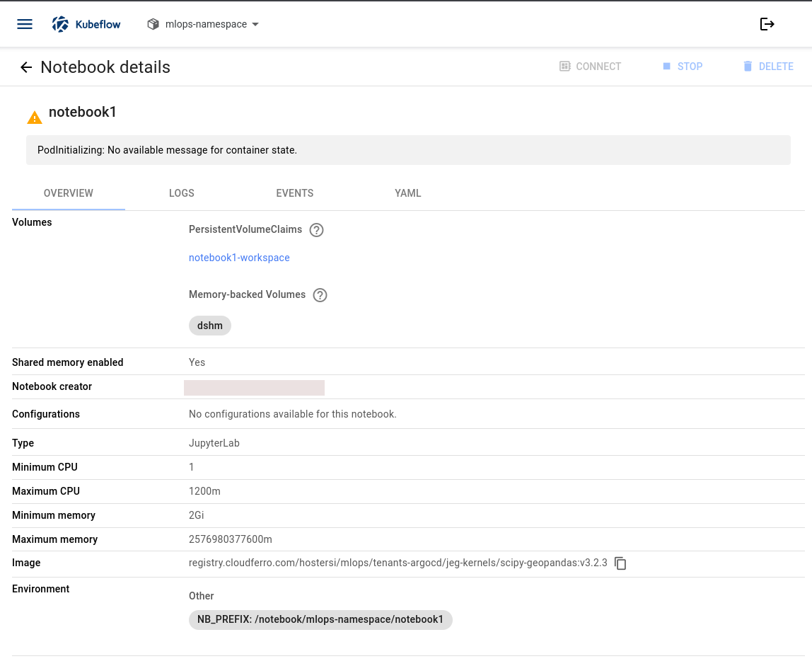This screenshot has height=666, width=812.
Task: Open the hamburger side menu
Action: tap(25, 24)
